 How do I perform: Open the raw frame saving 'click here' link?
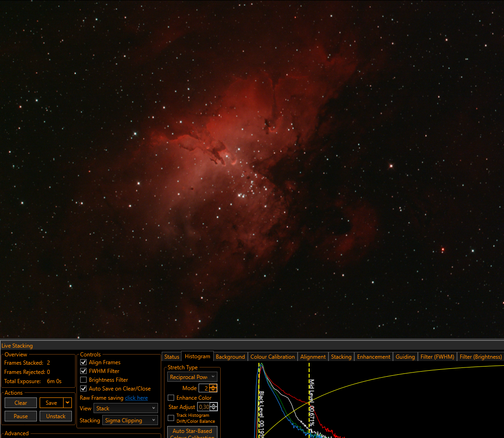[x=136, y=398]
